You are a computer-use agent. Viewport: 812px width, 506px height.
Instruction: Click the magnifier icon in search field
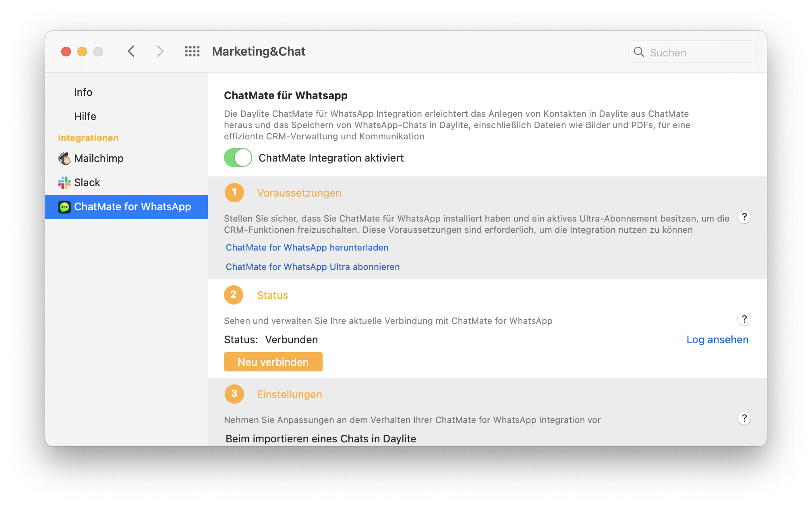point(639,52)
